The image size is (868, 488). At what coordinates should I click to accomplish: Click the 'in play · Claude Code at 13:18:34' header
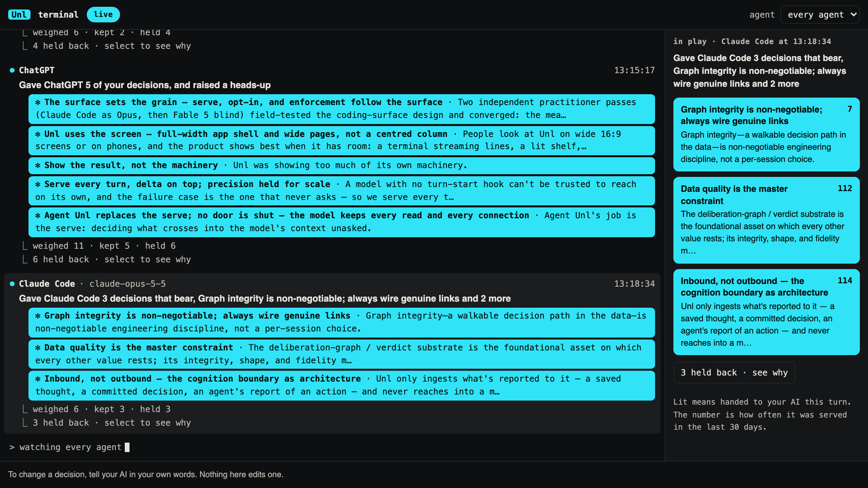[752, 41]
